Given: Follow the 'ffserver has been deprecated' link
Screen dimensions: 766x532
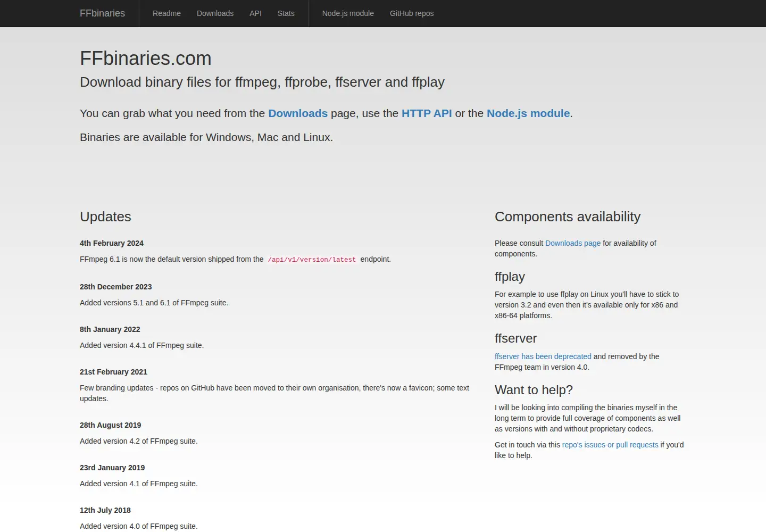Looking at the screenshot, I should pos(543,356).
